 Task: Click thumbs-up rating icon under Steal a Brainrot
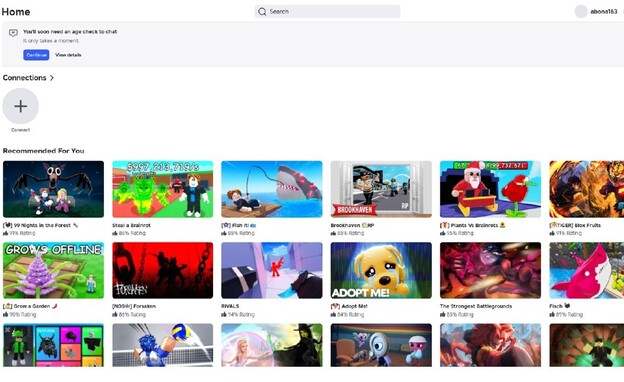click(115, 233)
